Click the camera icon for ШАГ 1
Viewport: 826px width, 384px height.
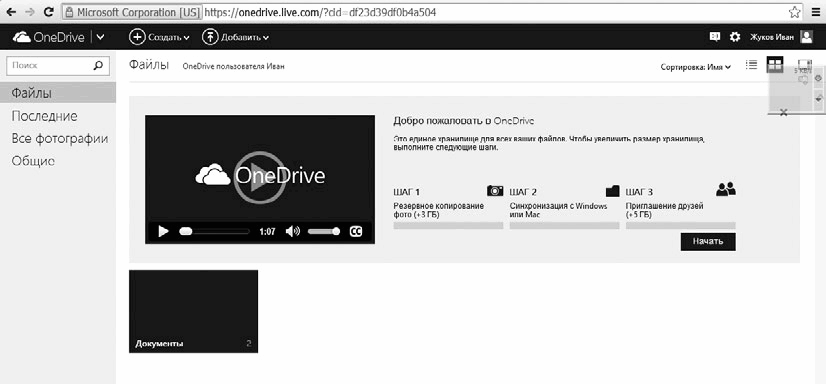coord(495,190)
